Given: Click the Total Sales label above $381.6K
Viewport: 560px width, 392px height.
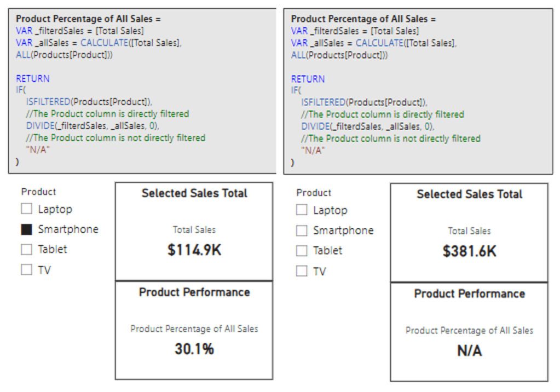Looking at the screenshot, I should (469, 231).
